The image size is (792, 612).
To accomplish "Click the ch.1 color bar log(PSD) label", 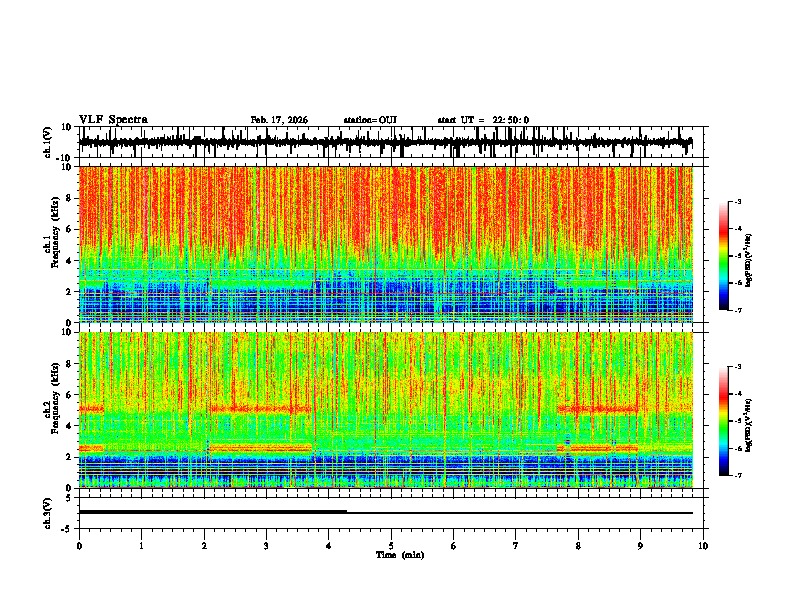I will click(x=749, y=260).
